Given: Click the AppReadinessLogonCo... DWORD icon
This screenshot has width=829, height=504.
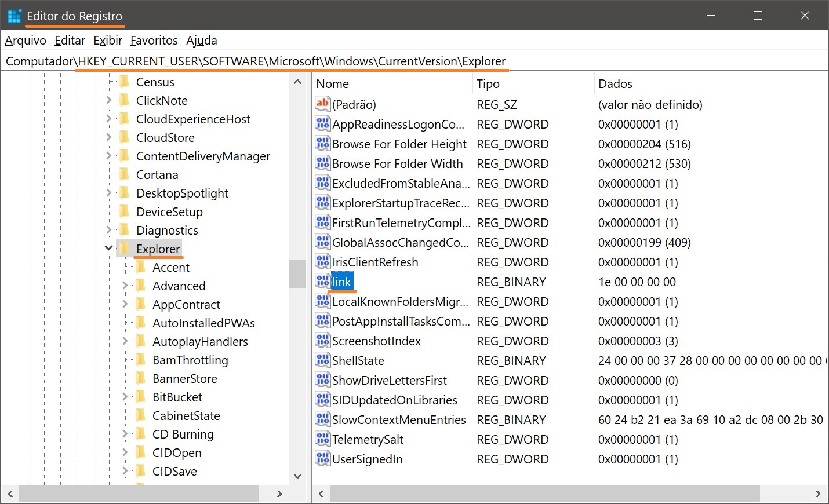Looking at the screenshot, I should pos(322,123).
